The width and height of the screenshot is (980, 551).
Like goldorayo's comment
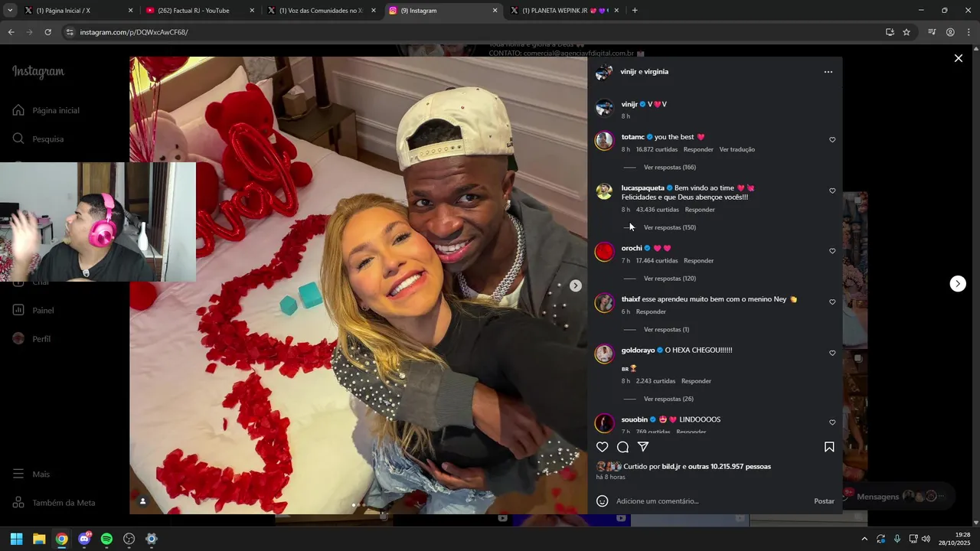tap(832, 354)
